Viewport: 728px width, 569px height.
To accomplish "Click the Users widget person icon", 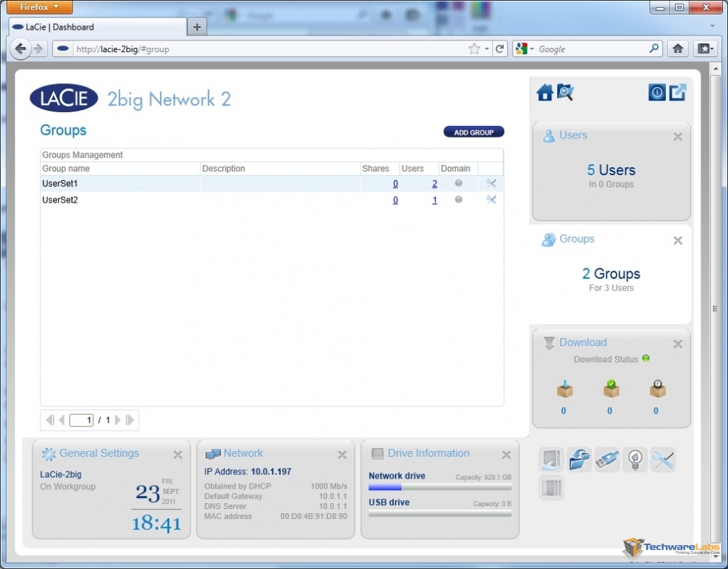I will coord(549,135).
